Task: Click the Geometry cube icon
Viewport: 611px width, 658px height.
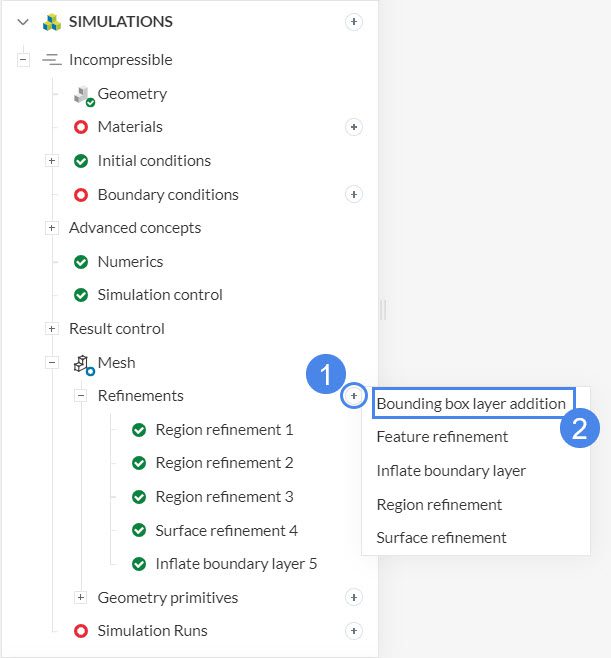Action: point(83,95)
